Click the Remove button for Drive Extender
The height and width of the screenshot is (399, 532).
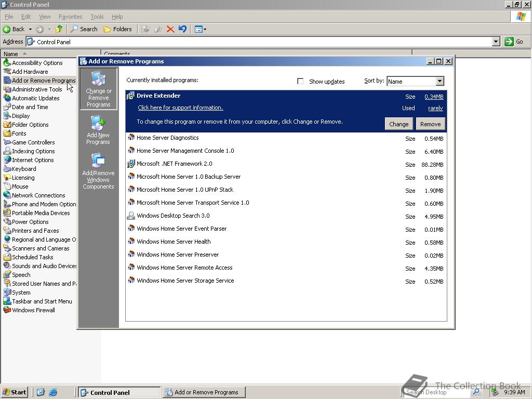point(430,124)
